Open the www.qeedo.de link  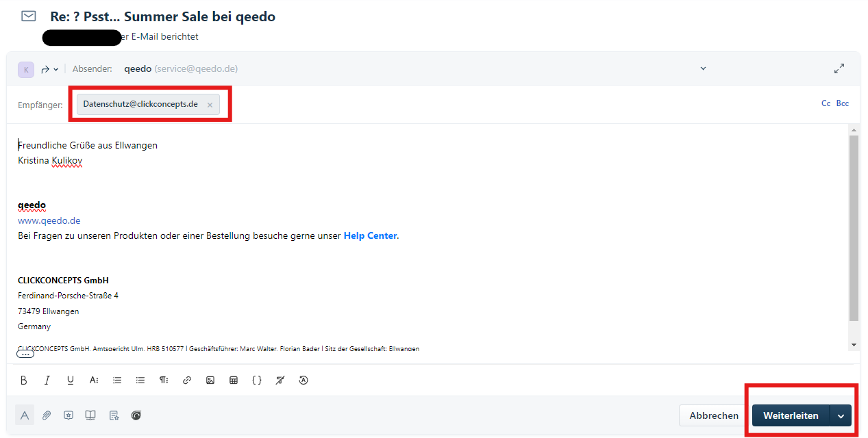(49, 220)
